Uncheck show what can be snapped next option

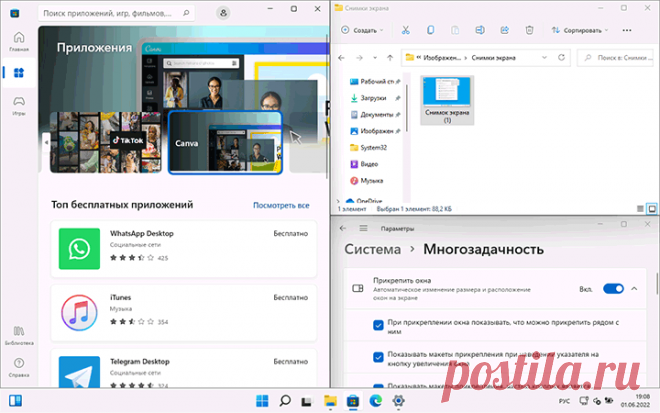pos(378,325)
